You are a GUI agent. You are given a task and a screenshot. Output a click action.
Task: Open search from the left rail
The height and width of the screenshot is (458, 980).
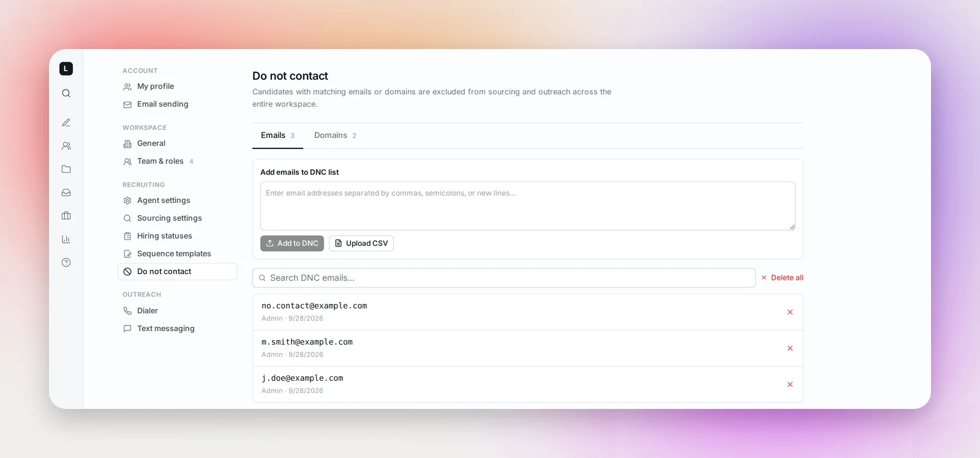tap(66, 93)
